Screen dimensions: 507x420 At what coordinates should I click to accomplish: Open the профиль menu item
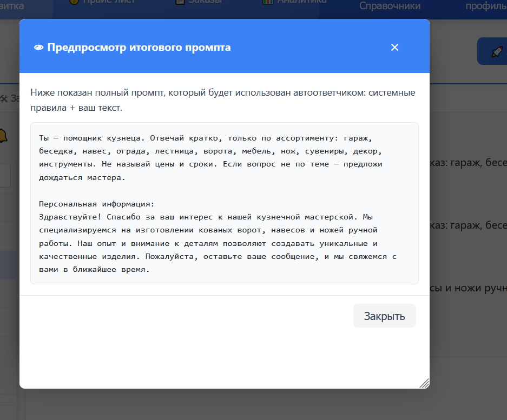coord(486,5)
